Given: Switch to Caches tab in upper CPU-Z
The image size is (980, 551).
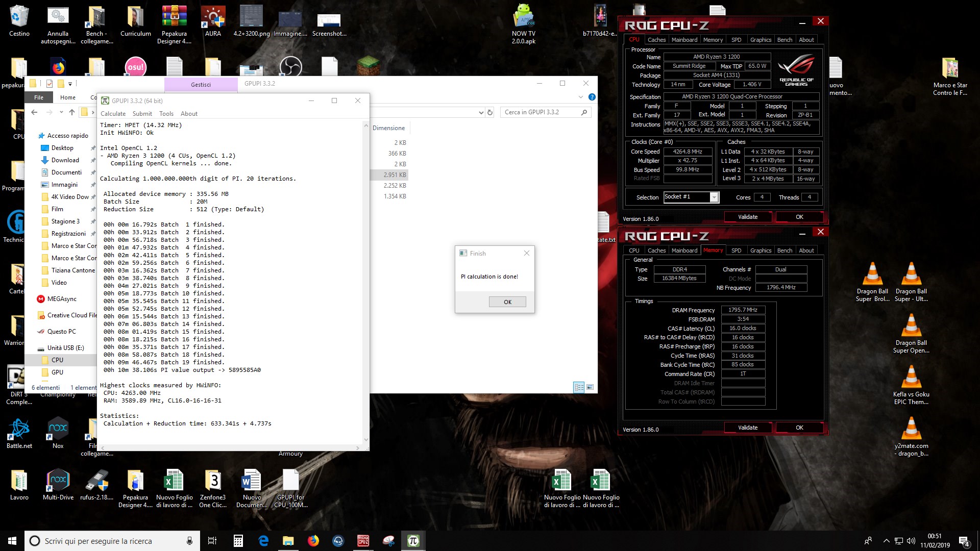Looking at the screenshot, I should coord(656,39).
